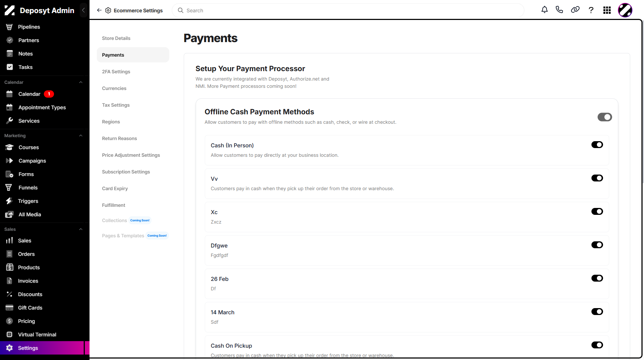Open the link chain icon in header
The height and width of the screenshot is (360, 644).
click(x=575, y=10)
